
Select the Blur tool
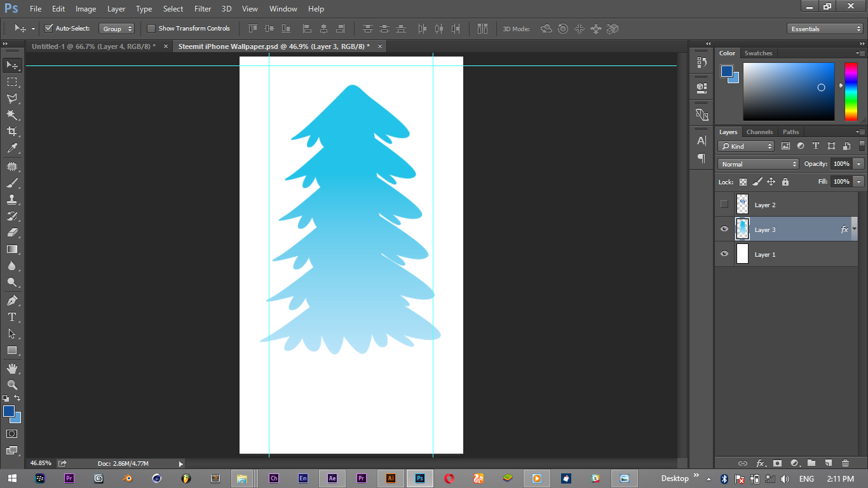click(12, 266)
